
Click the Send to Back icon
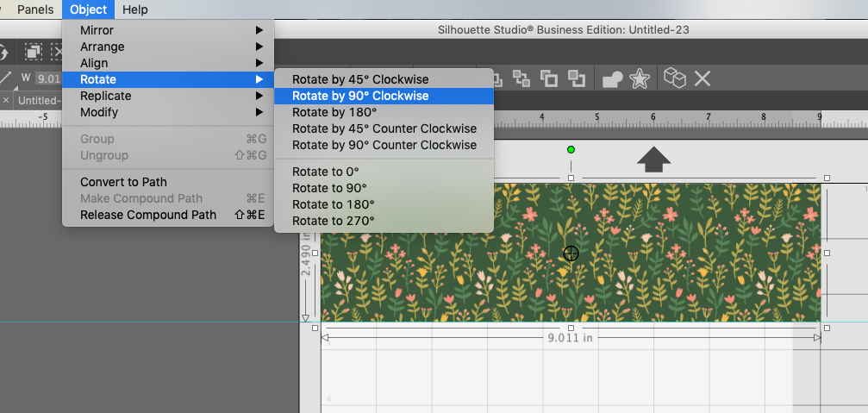pos(577,78)
